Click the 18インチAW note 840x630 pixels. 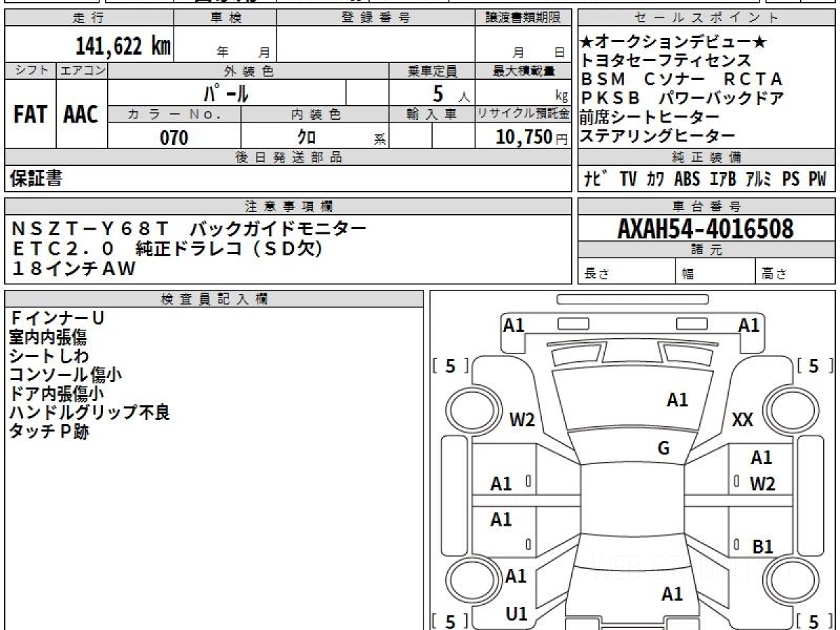[73, 267]
